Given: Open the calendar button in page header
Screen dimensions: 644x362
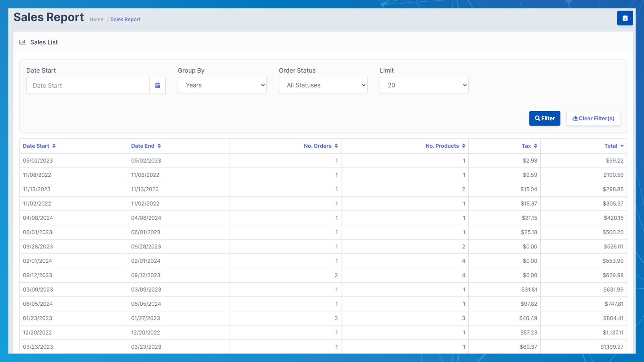Looking at the screenshot, I should pos(625,18).
